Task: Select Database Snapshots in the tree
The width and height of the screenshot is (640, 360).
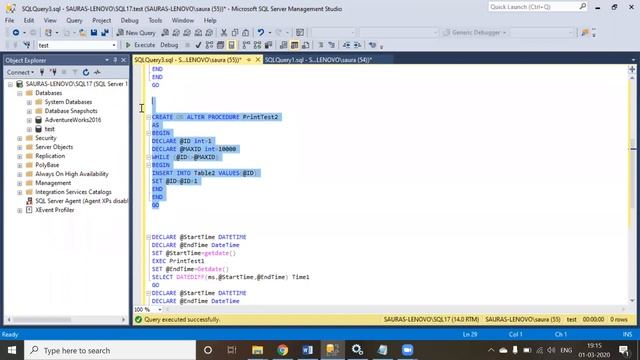Action: tap(71, 111)
